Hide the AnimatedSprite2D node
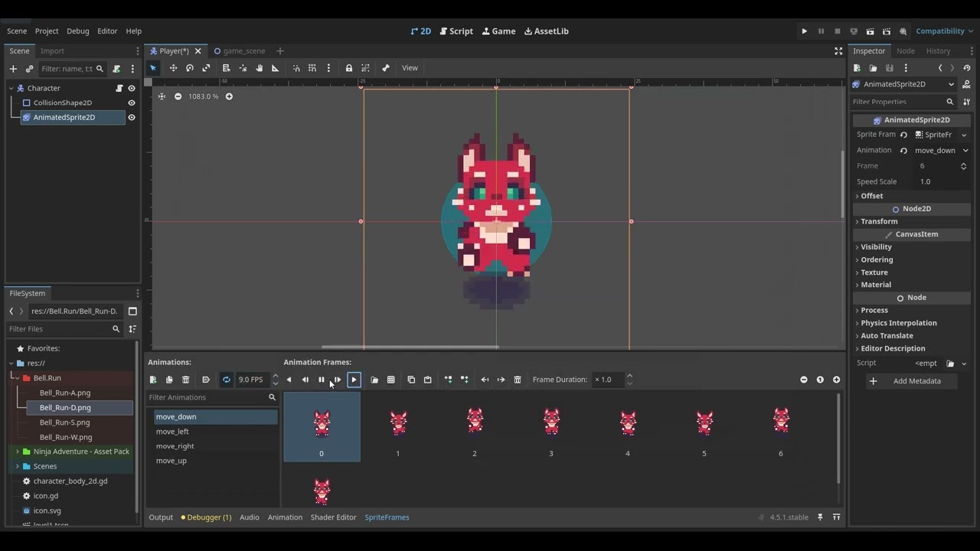This screenshot has width=980, height=551. (x=132, y=117)
